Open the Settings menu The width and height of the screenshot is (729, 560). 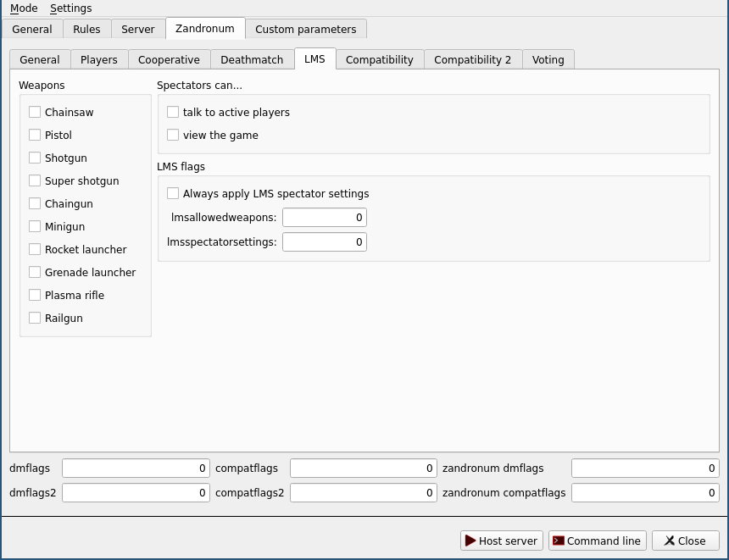tap(70, 8)
